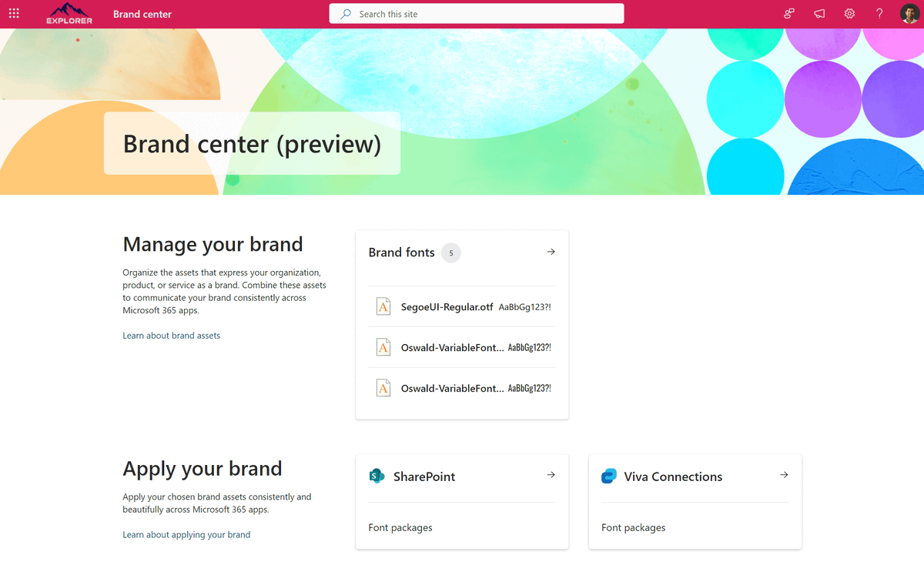Click the Manage your brand heading
Viewport: 924px width, 565px height.
coord(213,244)
